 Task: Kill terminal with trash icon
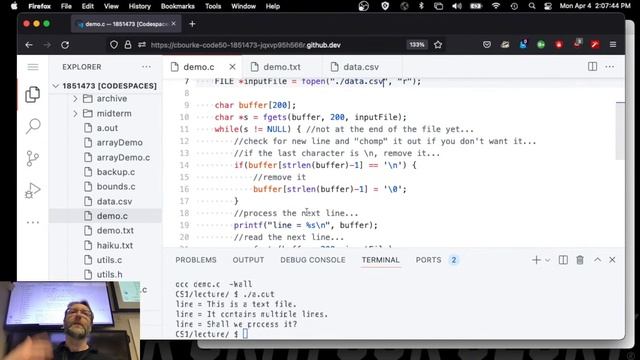tap(580, 260)
